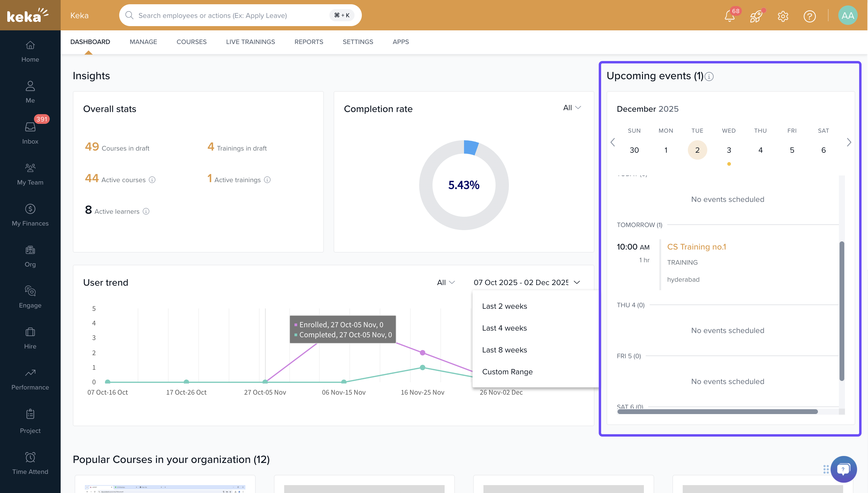
Task: Choose Custom Range option
Action: click(x=507, y=372)
